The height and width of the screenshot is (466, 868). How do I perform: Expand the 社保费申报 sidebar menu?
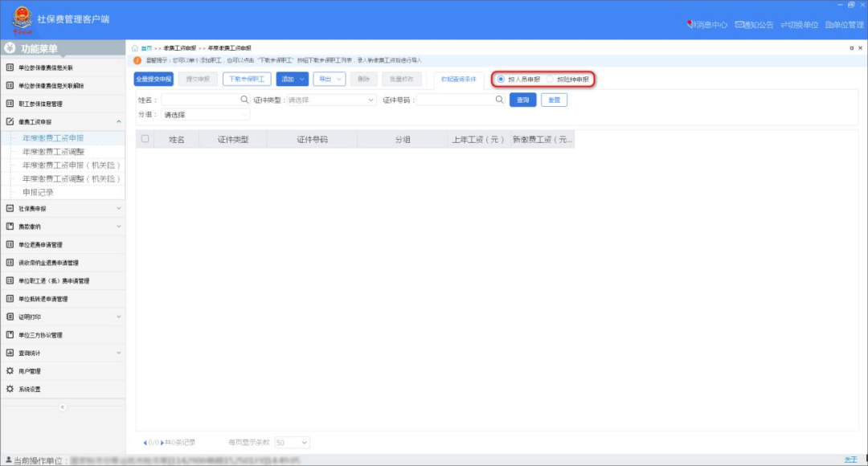pyautogui.click(x=64, y=209)
